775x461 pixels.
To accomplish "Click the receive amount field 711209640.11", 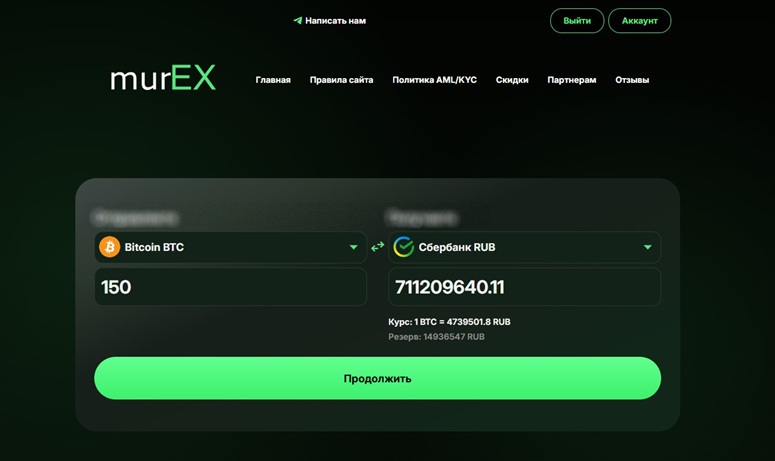I will point(524,287).
